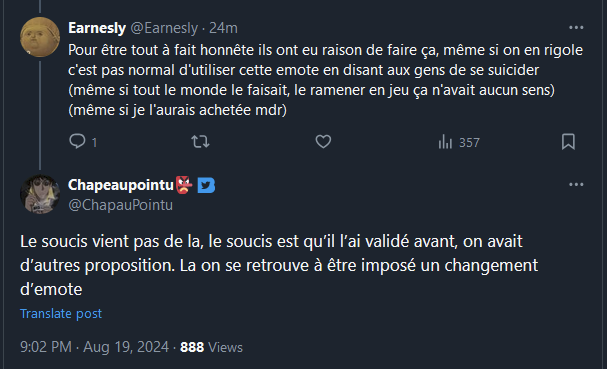Click the red goblin mask emoji
The width and height of the screenshot is (607, 369).
tap(184, 185)
